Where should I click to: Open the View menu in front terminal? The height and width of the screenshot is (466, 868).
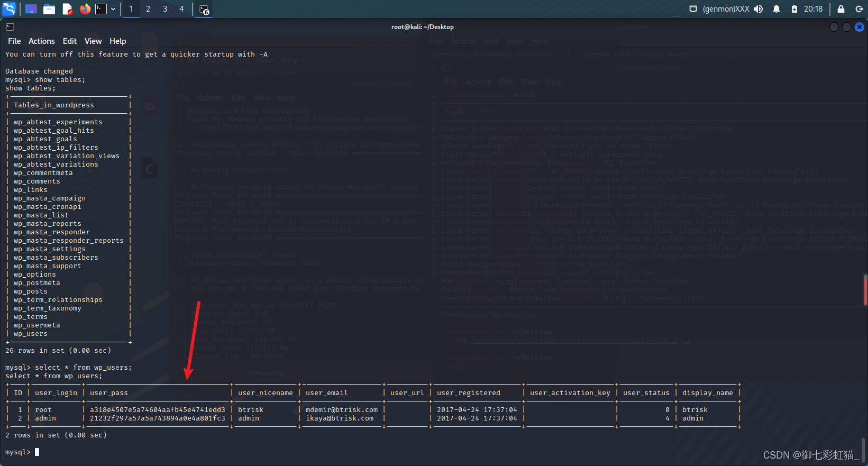(93, 41)
